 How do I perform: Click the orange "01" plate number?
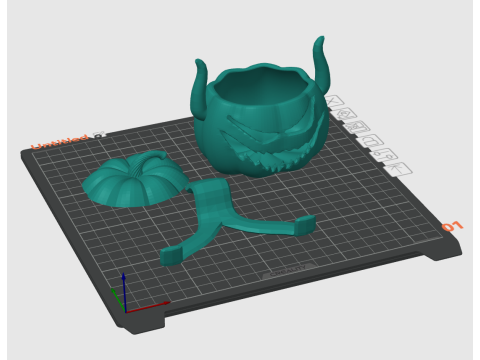452,226
